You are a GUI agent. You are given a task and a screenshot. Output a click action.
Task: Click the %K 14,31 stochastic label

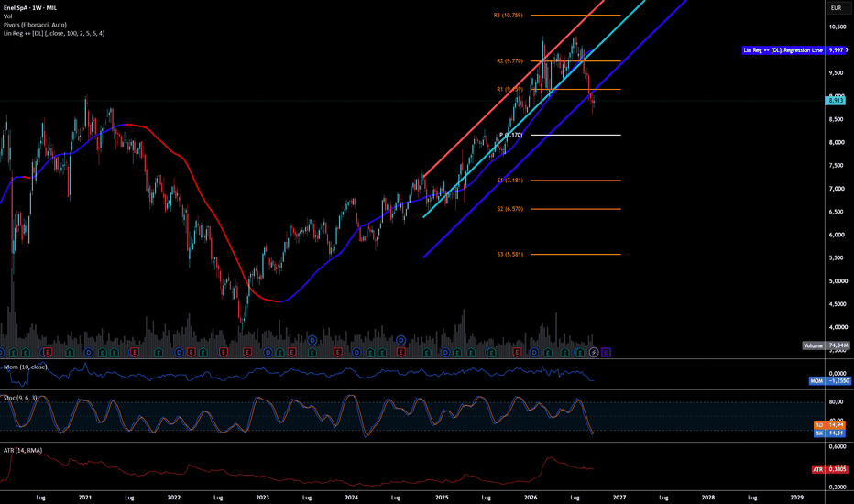[830, 433]
